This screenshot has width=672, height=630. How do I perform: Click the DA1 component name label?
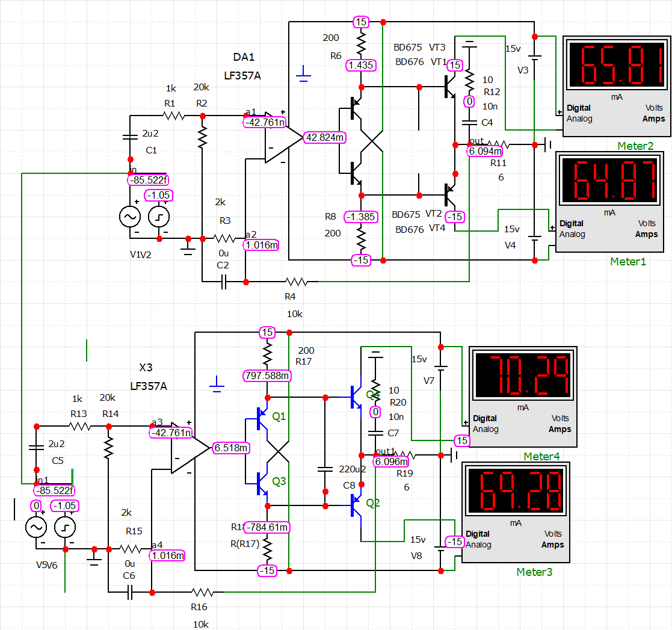(x=244, y=57)
